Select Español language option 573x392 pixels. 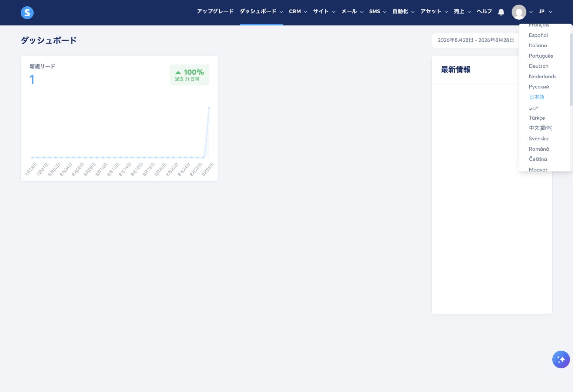(538, 35)
